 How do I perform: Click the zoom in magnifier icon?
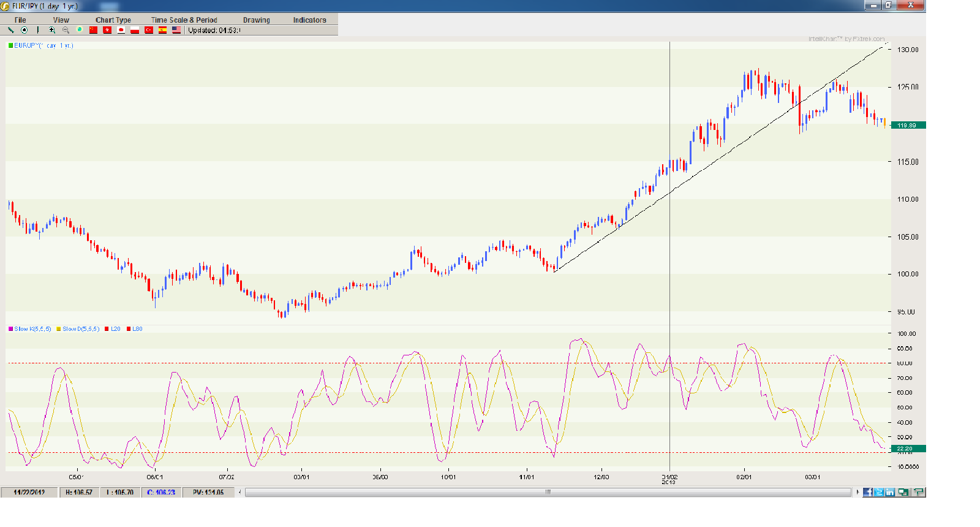point(52,30)
